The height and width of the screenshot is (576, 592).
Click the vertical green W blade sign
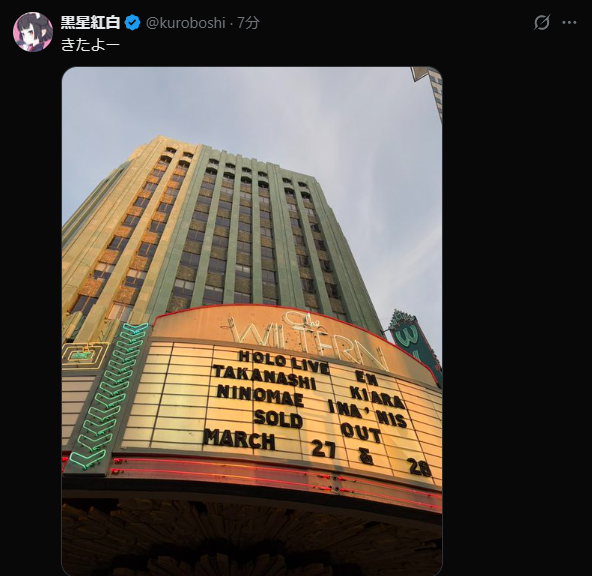tap(415, 343)
